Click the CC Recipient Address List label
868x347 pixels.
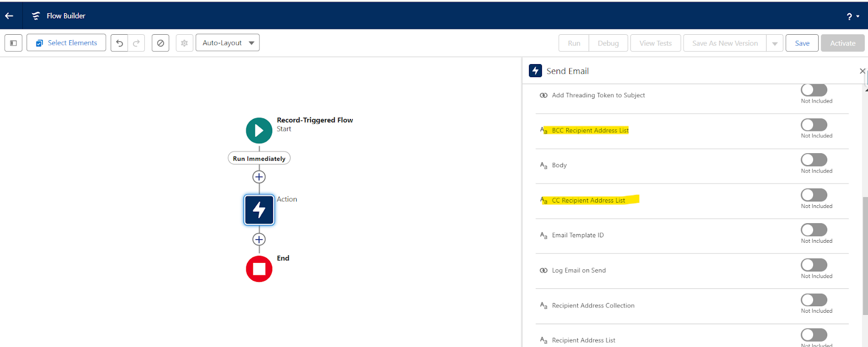589,200
